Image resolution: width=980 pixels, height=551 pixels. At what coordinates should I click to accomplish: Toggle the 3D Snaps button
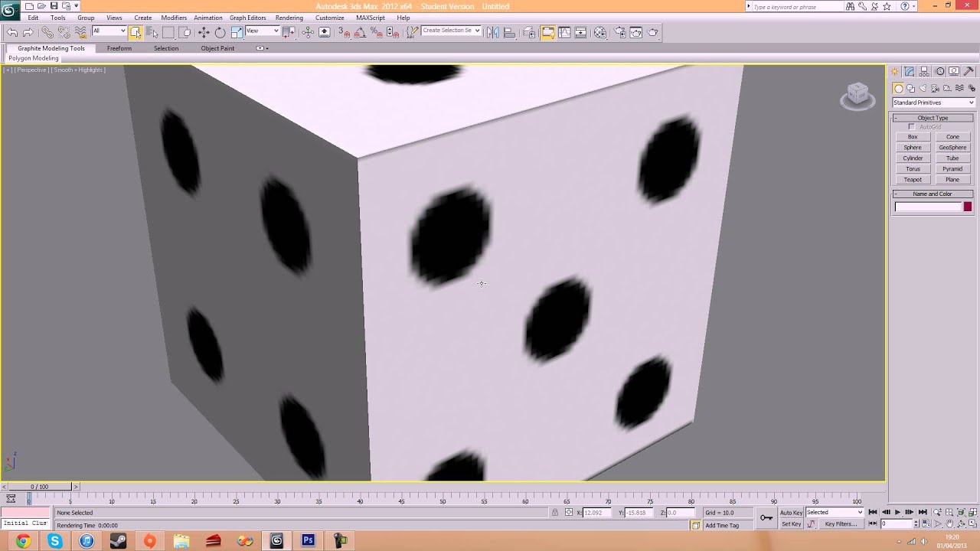[x=345, y=32]
